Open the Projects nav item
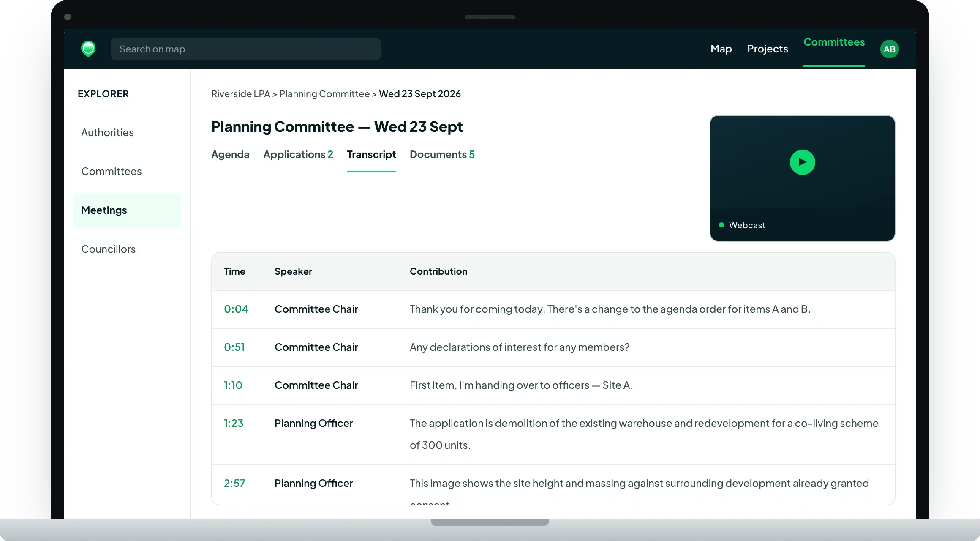This screenshot has width=980, height=541. 768,49
